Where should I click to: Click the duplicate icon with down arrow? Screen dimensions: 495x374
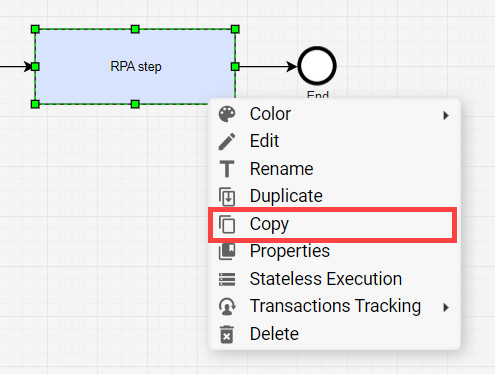(x=227, y=196)
